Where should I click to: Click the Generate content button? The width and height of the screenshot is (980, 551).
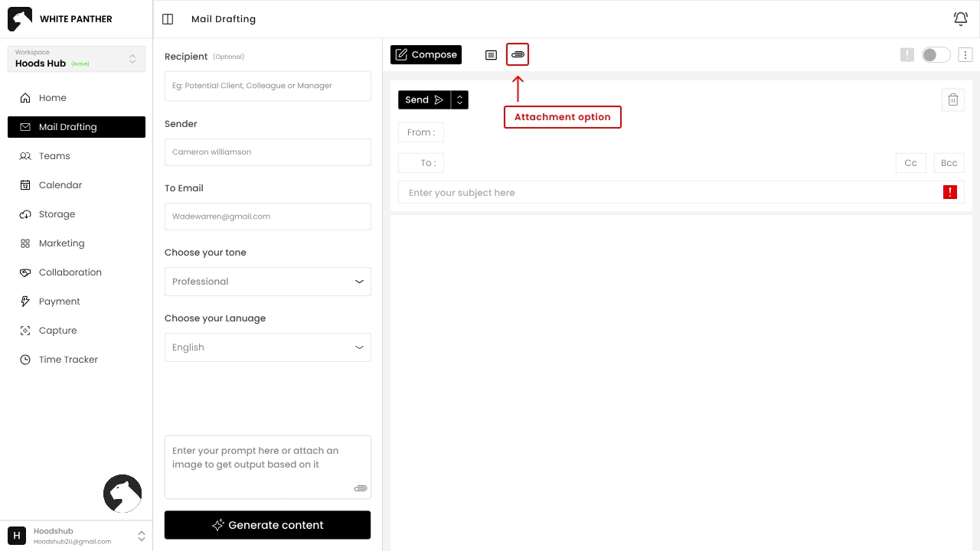pyautogui.click(x=267, y=525)
